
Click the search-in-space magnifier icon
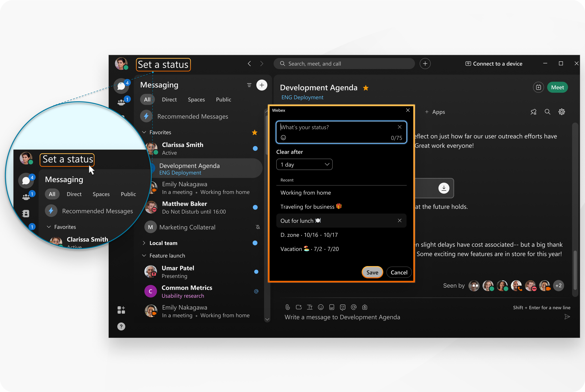[x=547, y=112]
